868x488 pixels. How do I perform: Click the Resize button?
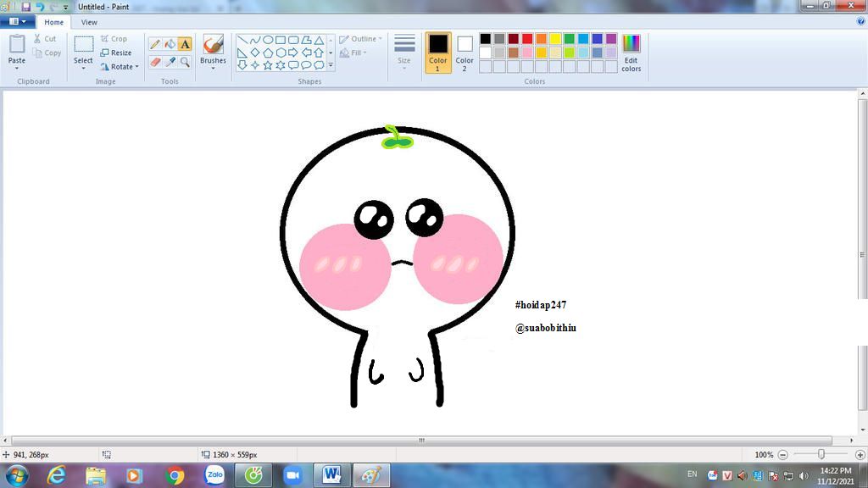(116, 53)
